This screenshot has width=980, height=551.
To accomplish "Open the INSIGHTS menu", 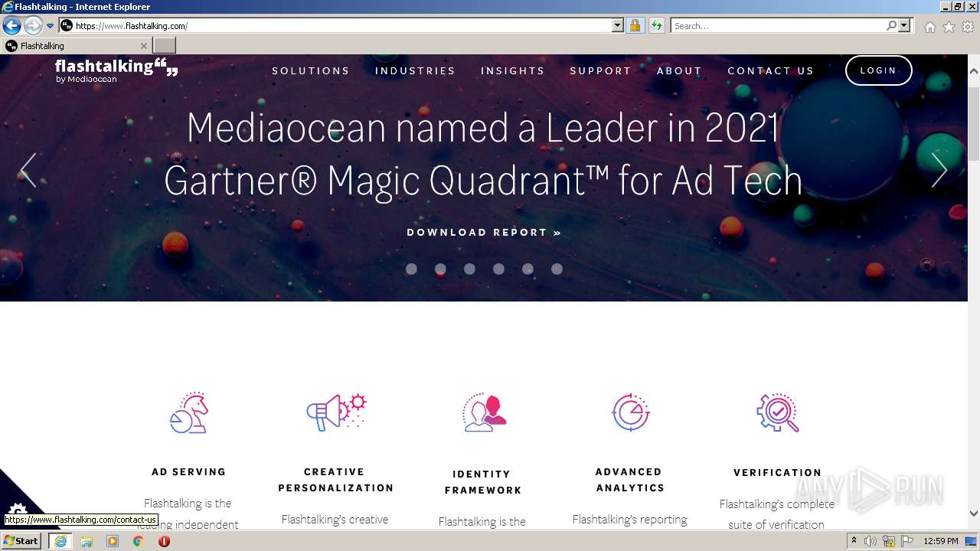I will [512, 70].
